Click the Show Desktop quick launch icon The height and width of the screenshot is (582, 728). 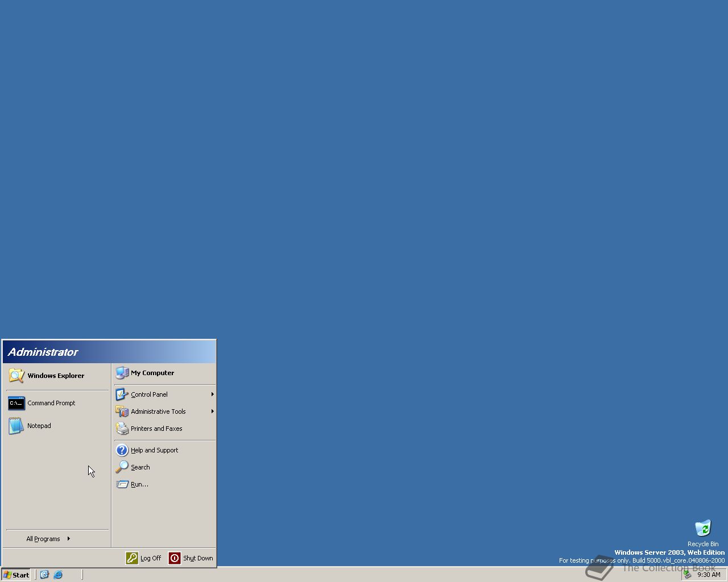pyautogui.click(x=44, y=575)
